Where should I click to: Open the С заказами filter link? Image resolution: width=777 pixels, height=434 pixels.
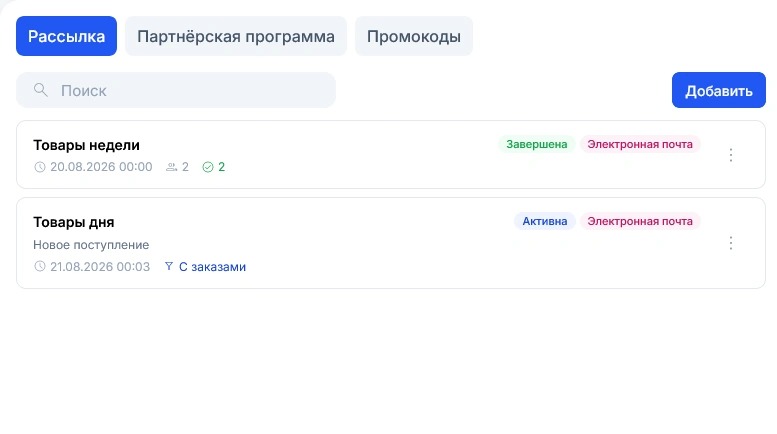[212, 267]
